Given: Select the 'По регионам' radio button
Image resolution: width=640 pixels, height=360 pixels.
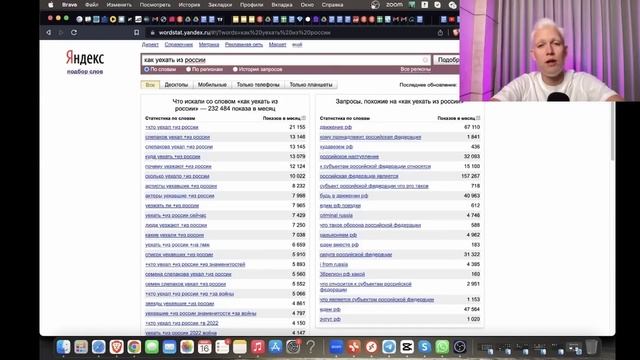Looking at the screenshot, I should [x=188, y=69].
